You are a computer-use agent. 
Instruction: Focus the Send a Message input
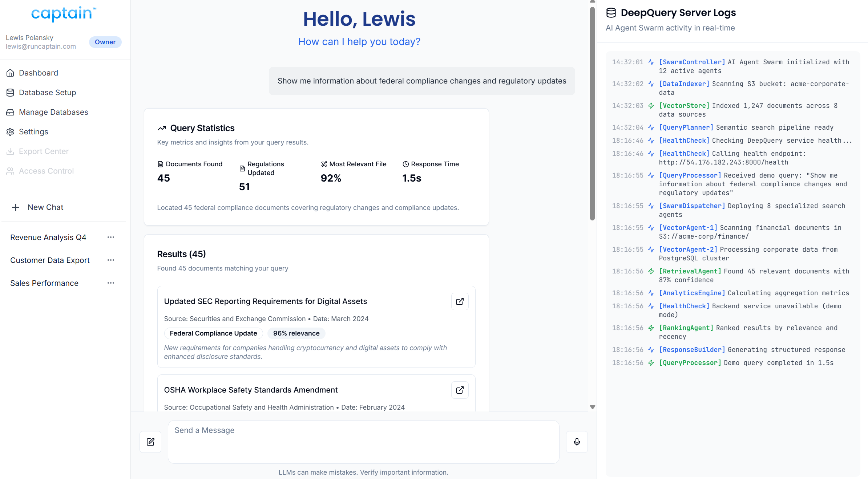click(363, 442)
